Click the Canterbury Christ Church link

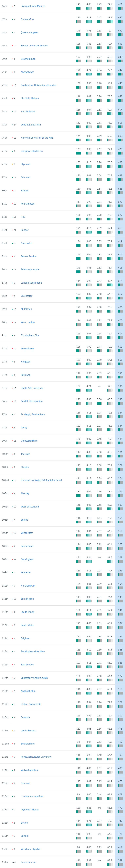coord(34,678)
